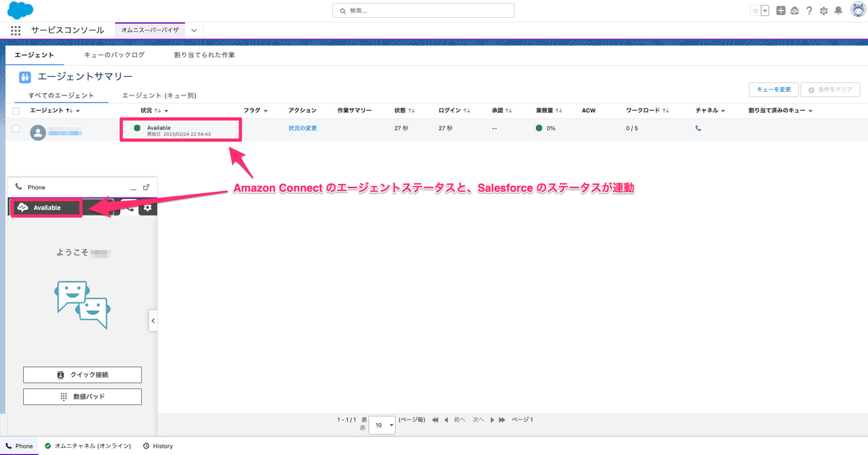Click the 次へ next page link
Image resolution: width=868 pixels, height=455 pixels.
(x=478, y=420)
